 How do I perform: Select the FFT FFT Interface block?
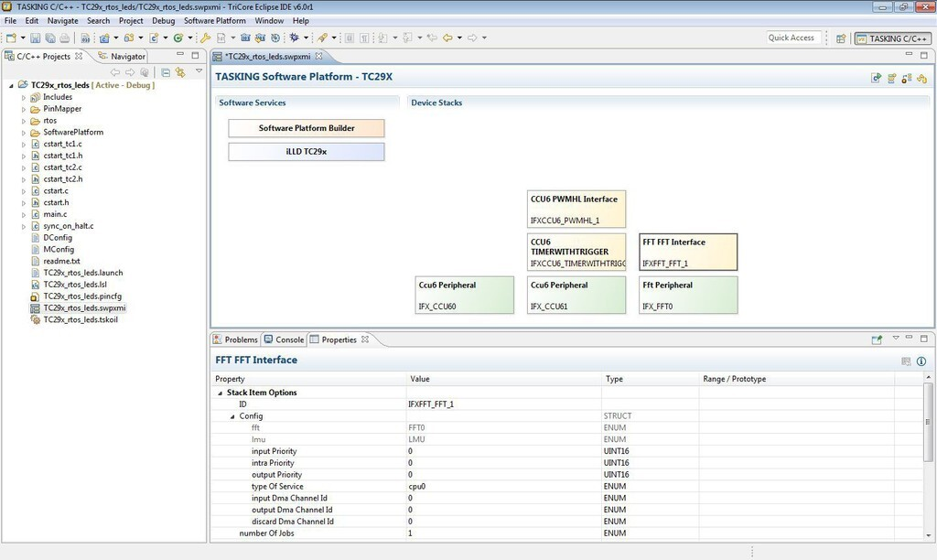(x=686, y=252)
